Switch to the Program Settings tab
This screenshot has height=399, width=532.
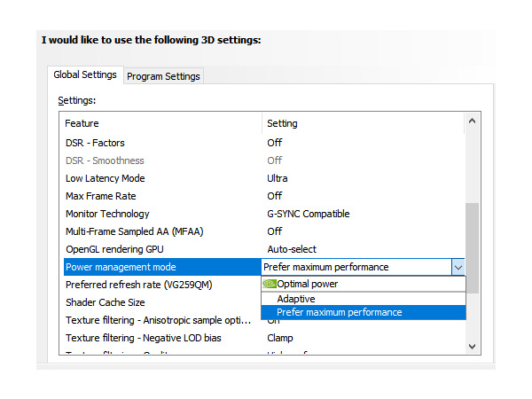164,76
